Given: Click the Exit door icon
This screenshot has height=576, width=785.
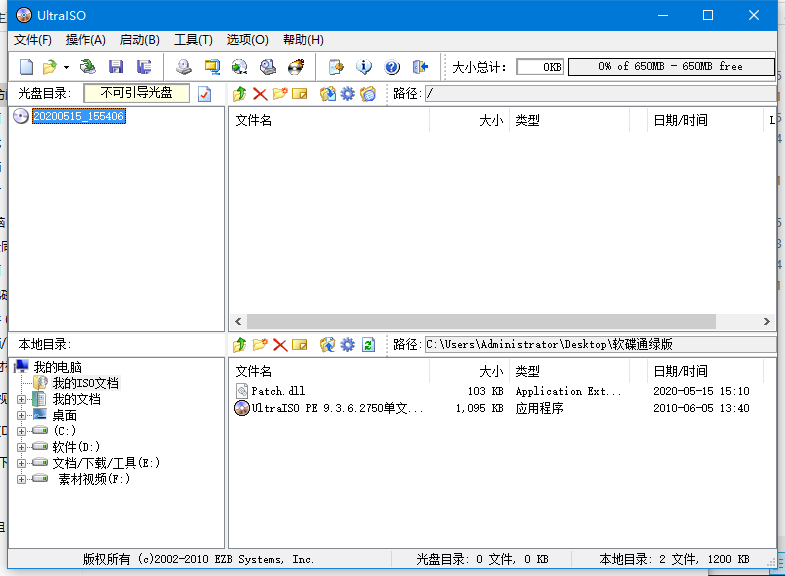Looking at the screenshot, I should (420, 67).
